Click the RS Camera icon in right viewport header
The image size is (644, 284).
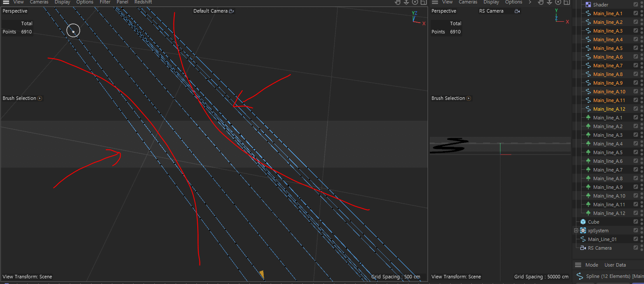[x=517, y=11]
